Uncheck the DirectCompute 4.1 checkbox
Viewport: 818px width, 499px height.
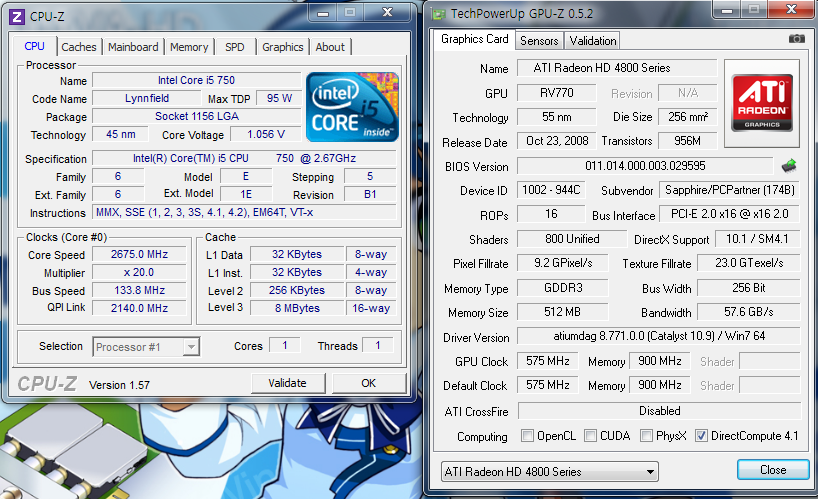(x=701, y=436)
